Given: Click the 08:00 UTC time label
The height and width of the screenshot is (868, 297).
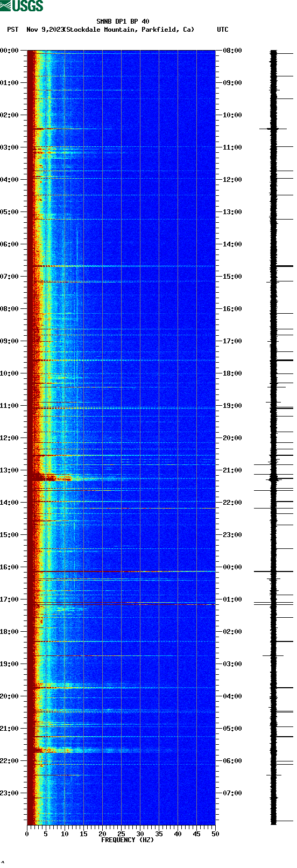Looking at the screenshot, I should pyautogui.click(x=232, y=51).
